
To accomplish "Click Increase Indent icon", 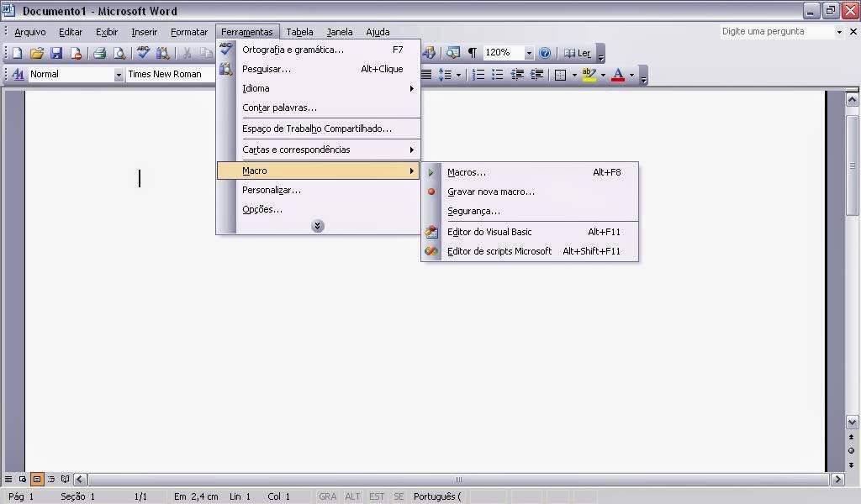I will pos(536,74).
